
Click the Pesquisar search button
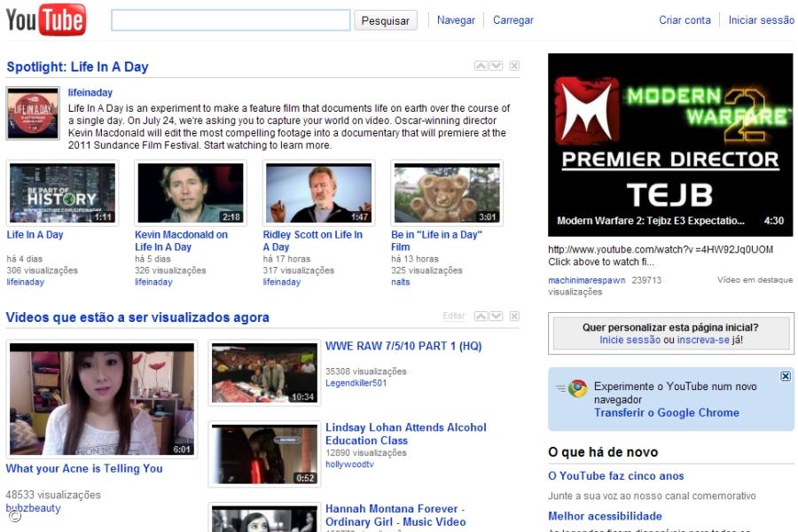pos(385,20)
